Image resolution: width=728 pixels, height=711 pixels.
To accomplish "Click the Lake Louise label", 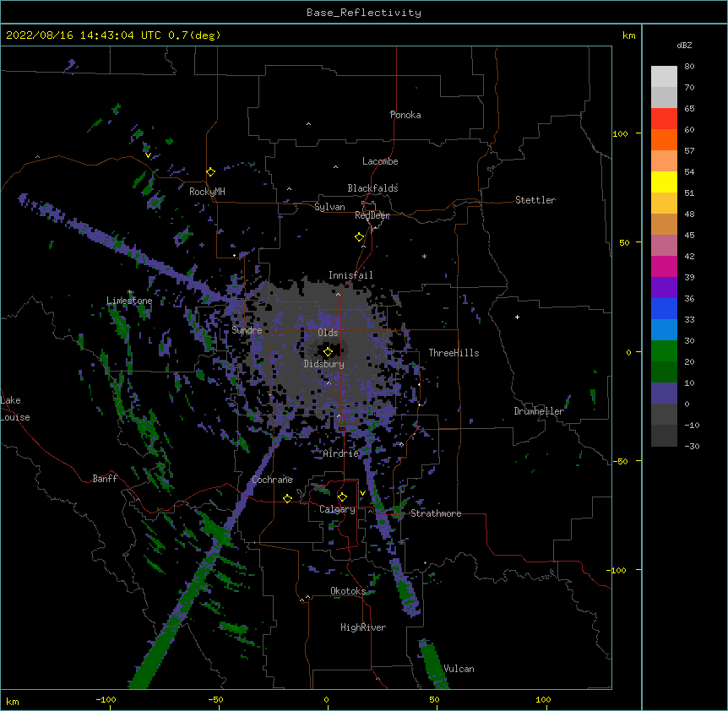I will point(15,409).
